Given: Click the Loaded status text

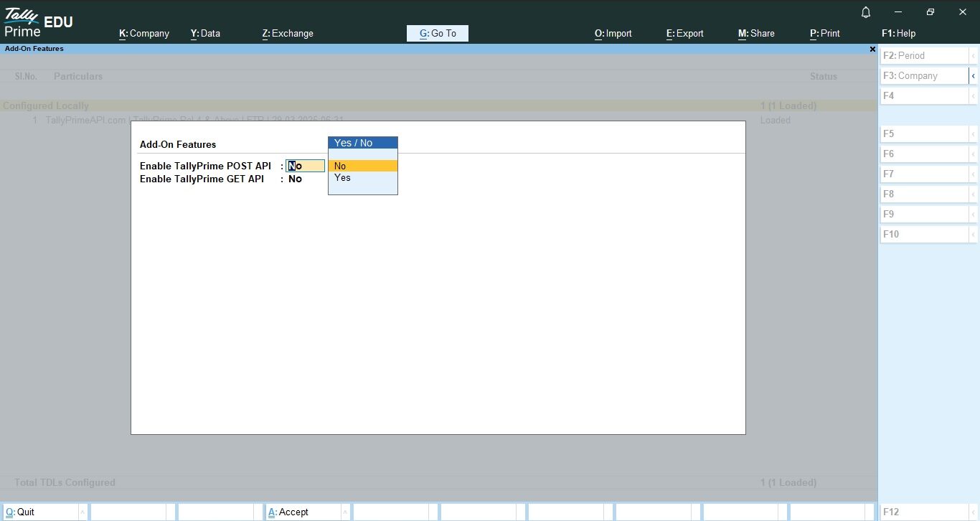Looking at the screenshot, I should click(x=776, y=120).
